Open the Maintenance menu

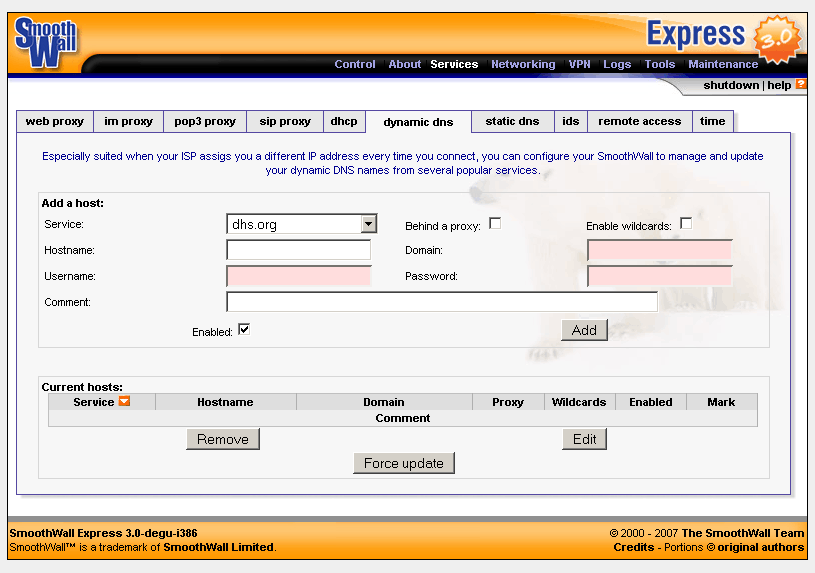[x=723, y=64]
